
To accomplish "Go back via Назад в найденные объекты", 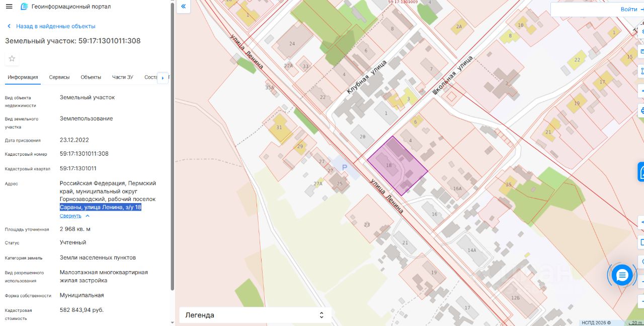I will (55, 26).
